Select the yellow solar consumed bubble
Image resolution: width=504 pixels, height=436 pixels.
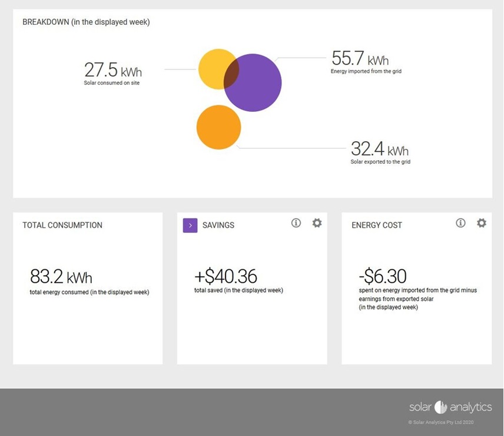point(211,66)
